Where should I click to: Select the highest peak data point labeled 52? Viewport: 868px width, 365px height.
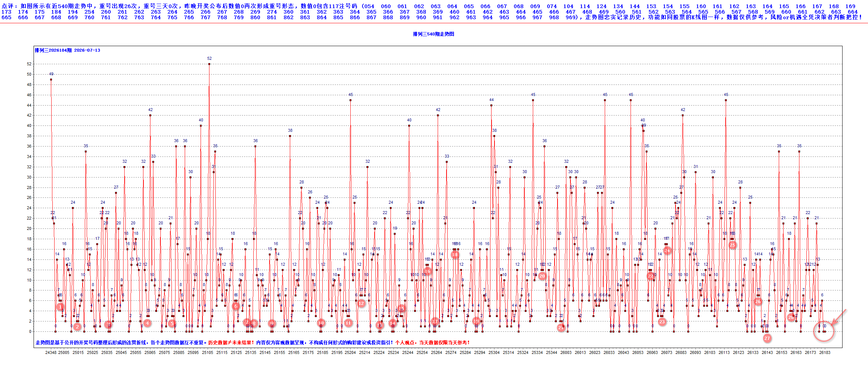tap(209, 64)
